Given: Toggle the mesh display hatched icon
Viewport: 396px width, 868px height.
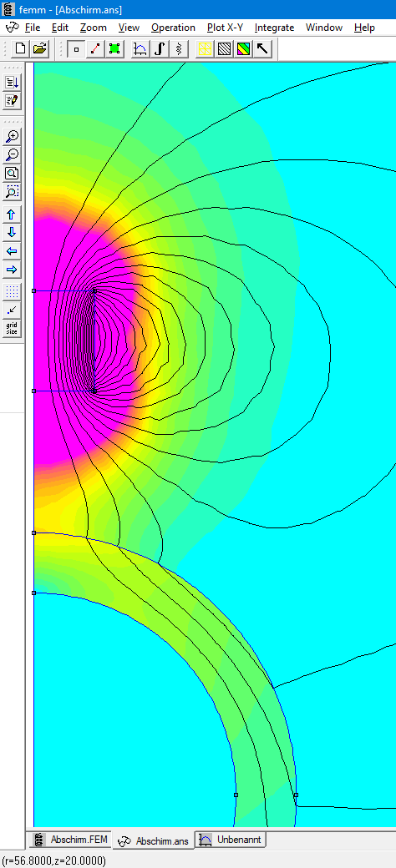Looking at the screenshot, I should pos(224,48).
